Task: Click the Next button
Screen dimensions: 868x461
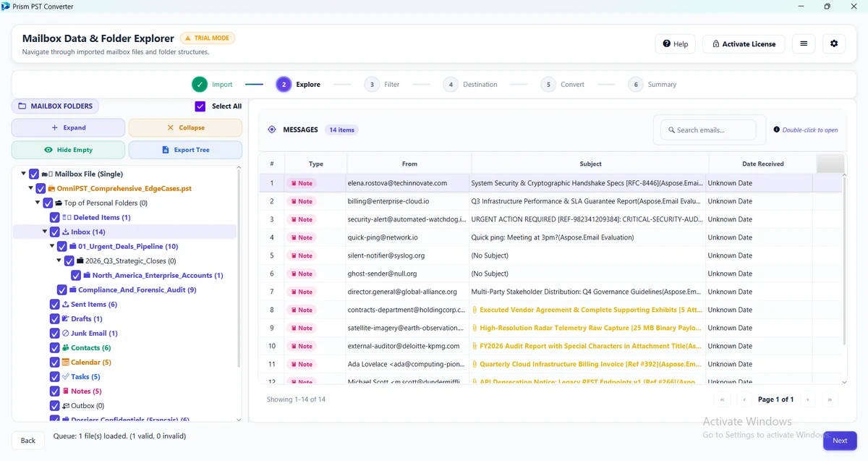Action: pos(840,440)
